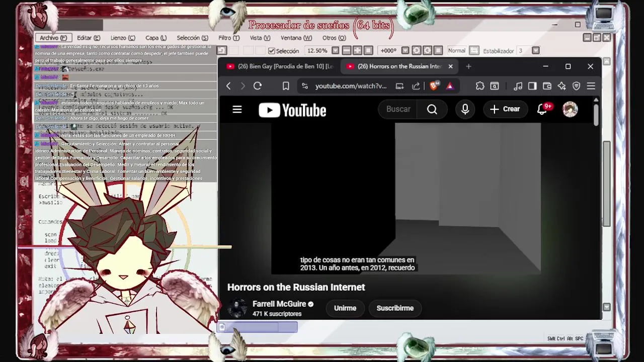Open the zoom percentage dropdown arrow
Screen dimensions: 644x362
click(x=335, y=51)
